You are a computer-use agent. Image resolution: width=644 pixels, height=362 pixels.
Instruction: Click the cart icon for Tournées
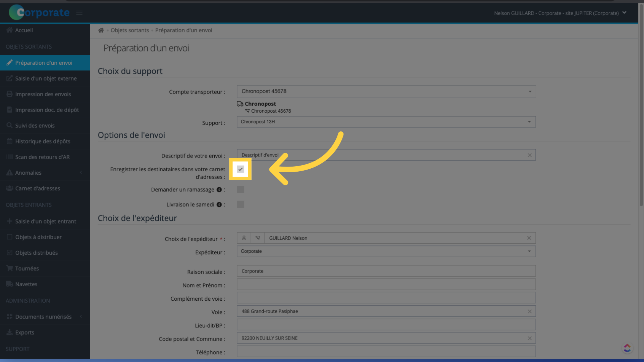click(10, 268)
